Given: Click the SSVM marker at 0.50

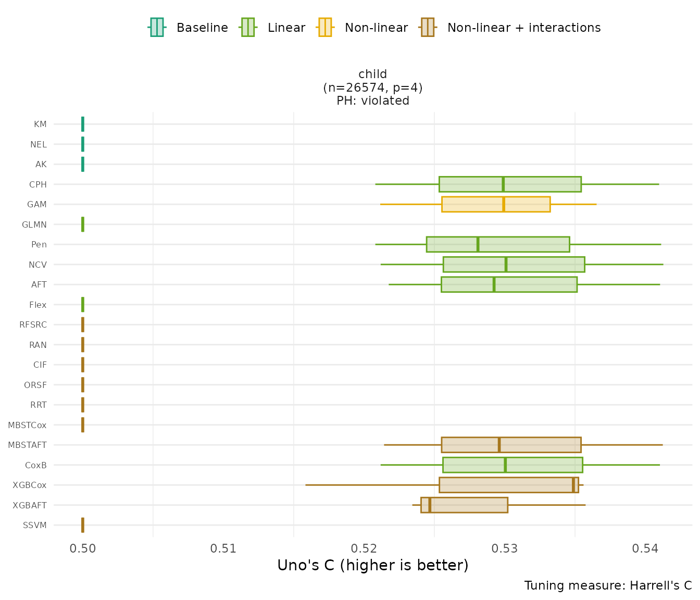Looking at the screenshot, I should coord(83,525).
